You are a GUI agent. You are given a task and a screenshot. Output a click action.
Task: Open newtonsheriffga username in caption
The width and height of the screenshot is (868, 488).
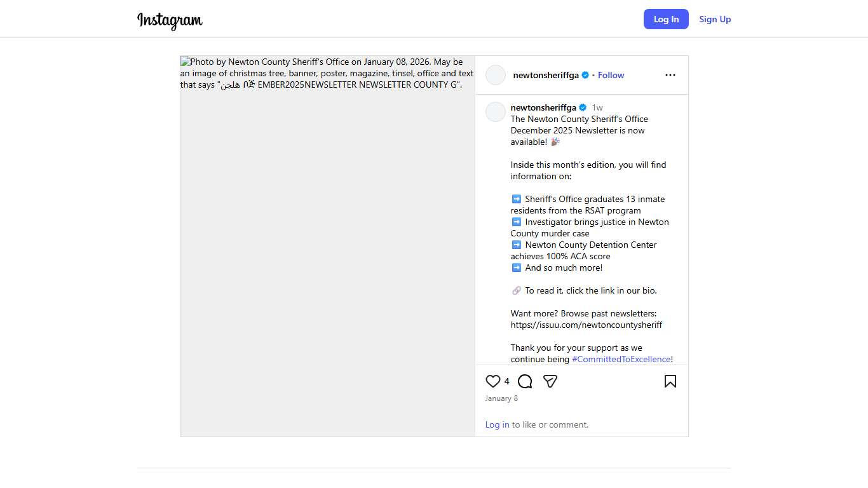pos(543,107)
